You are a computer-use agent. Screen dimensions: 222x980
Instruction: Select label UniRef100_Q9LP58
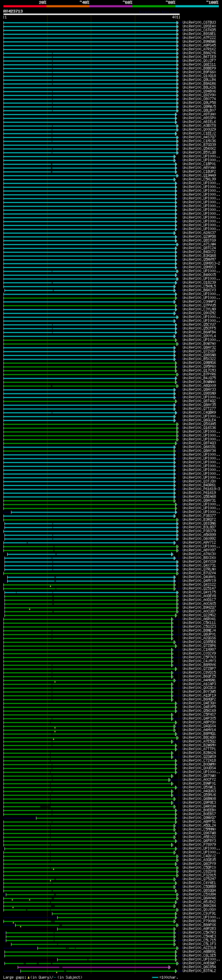click(199, 103)
